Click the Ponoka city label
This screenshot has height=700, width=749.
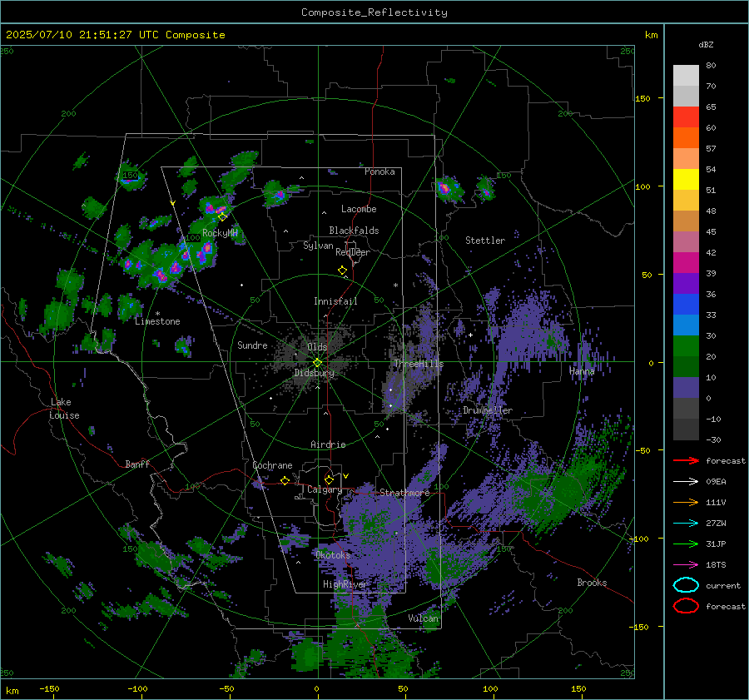379,171
